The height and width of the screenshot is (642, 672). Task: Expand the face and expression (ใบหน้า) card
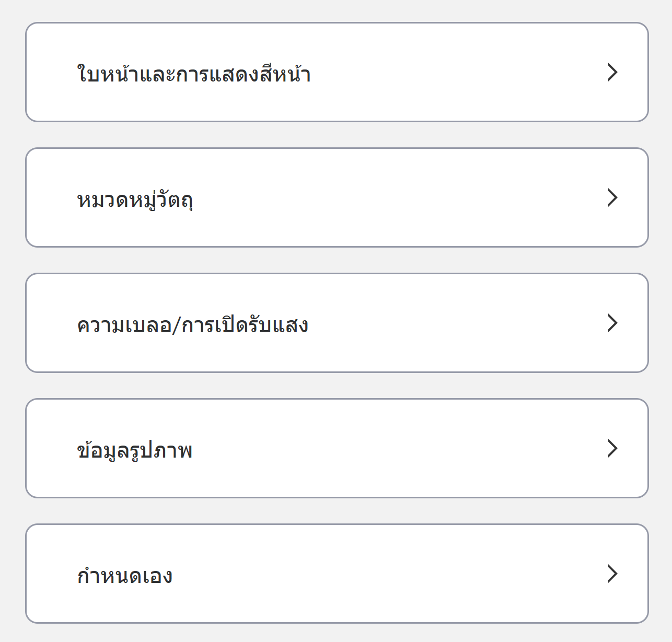(337, 72)
